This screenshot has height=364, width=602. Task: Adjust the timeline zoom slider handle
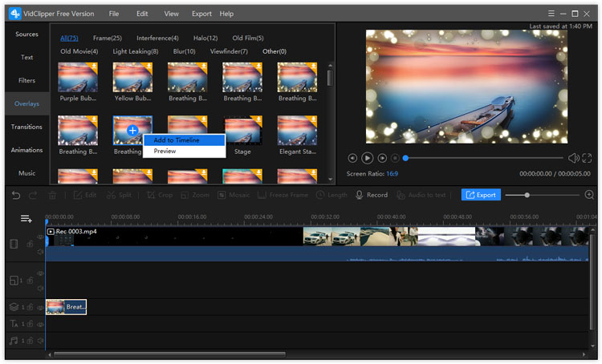(527, 196)
